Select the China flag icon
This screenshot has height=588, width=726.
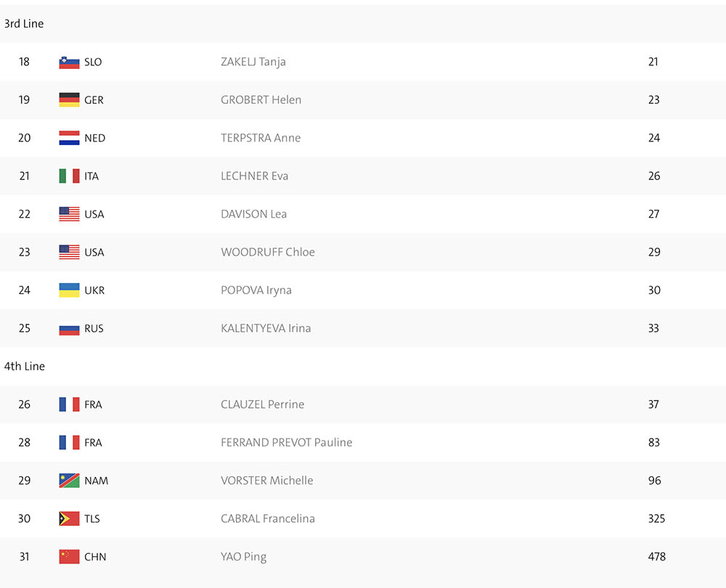coord(69,557)
